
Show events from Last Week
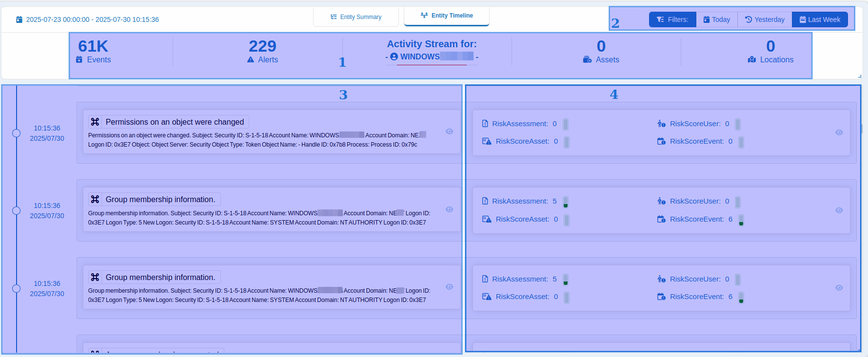(820, 19)
